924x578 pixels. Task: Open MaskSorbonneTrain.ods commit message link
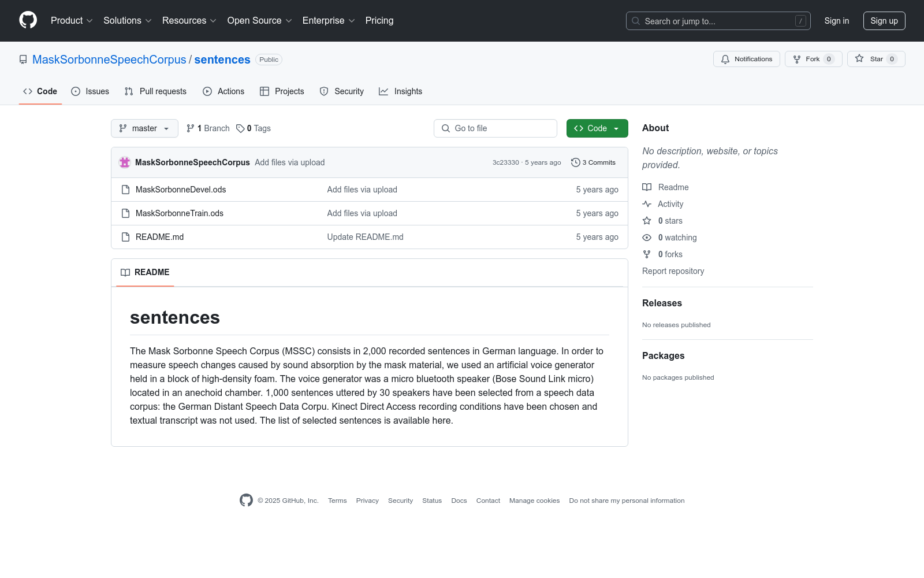point(362,213)
